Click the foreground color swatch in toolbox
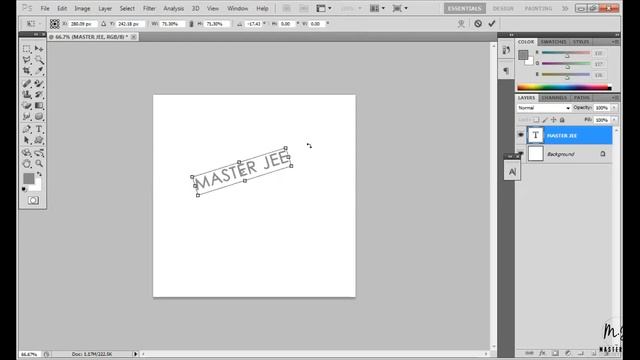Viewport: 640px width, 360px height. point(29,178)
